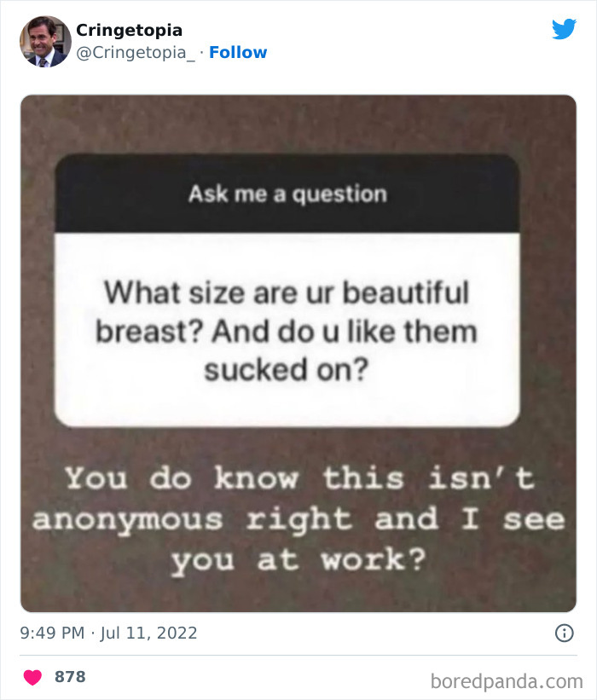The image size is (597, 700).
Task: Open the info icon next to the timestamp
Action: click(x=566, y=633)
